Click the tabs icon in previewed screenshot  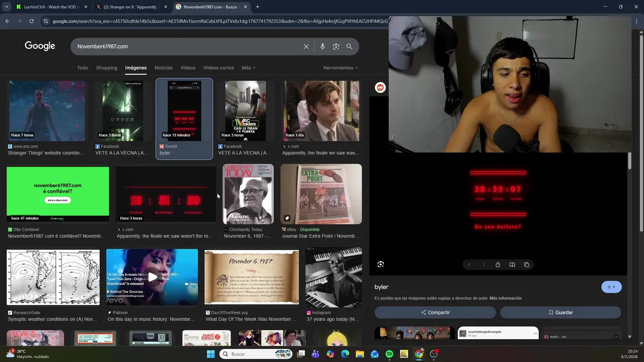(526, 265)
